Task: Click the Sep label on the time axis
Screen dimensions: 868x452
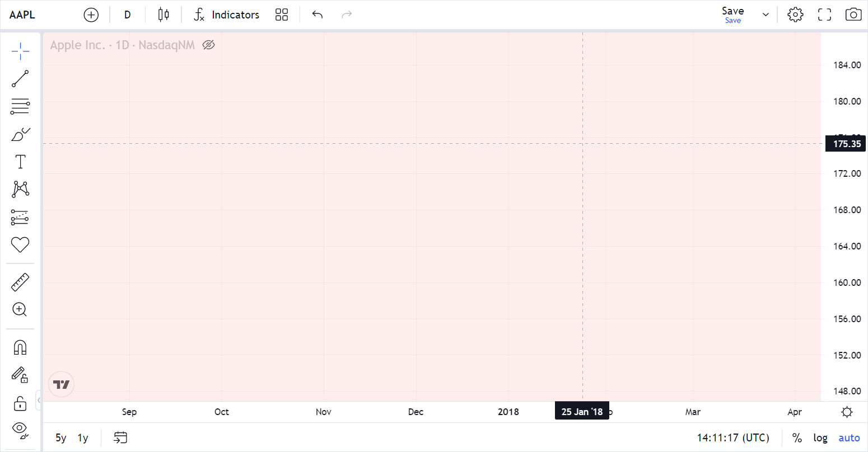Action: [x=129, y=412]
